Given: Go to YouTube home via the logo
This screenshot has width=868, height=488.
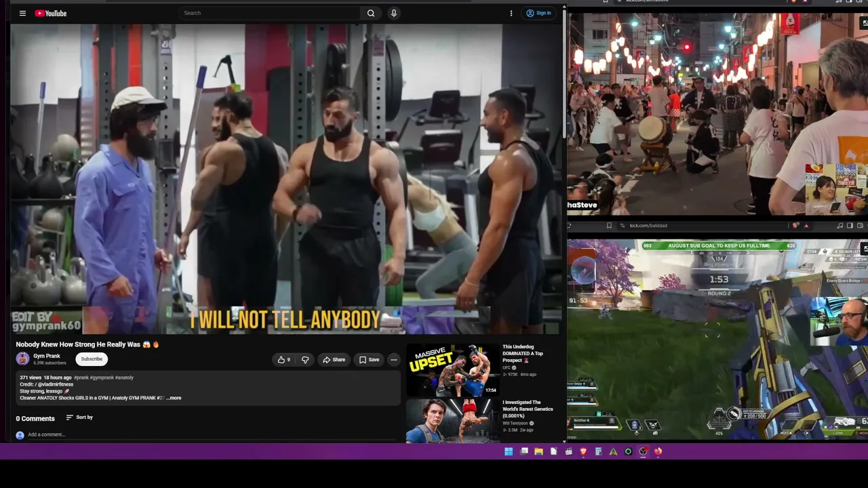Looking at the screenshot, I should coord(51,13).
